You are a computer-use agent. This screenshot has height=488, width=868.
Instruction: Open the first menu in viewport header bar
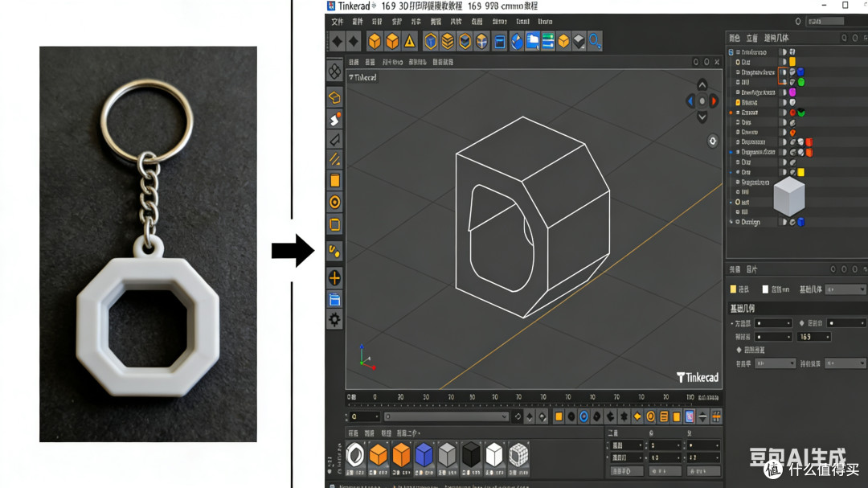tap(354, 62)
